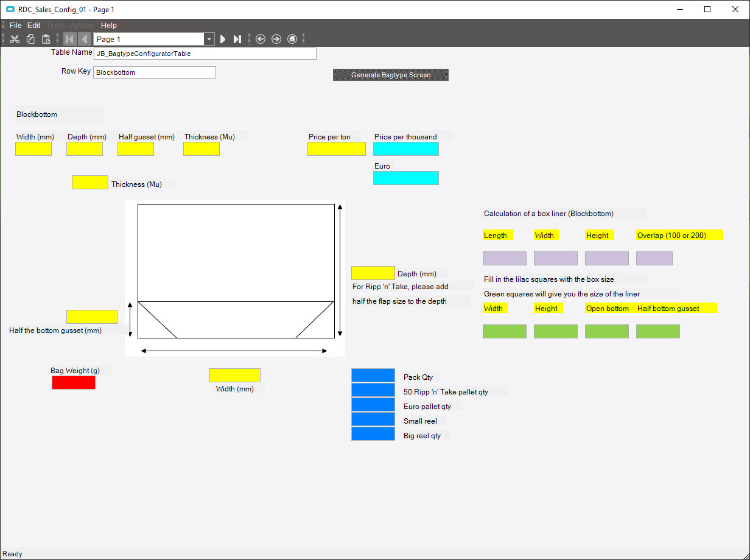The image size is (750, 560).
Task: Click cyan field under Euro
Action: 406,178
